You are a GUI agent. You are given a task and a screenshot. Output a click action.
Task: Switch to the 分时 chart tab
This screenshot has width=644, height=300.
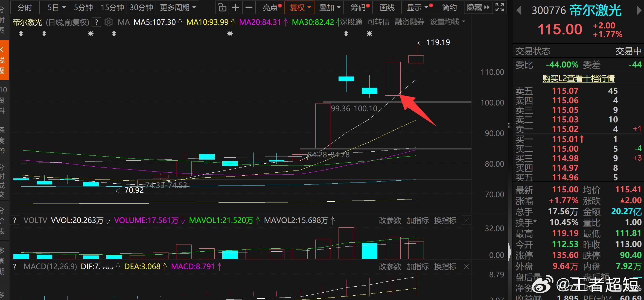pyautogui.click(x=25, y=7)
